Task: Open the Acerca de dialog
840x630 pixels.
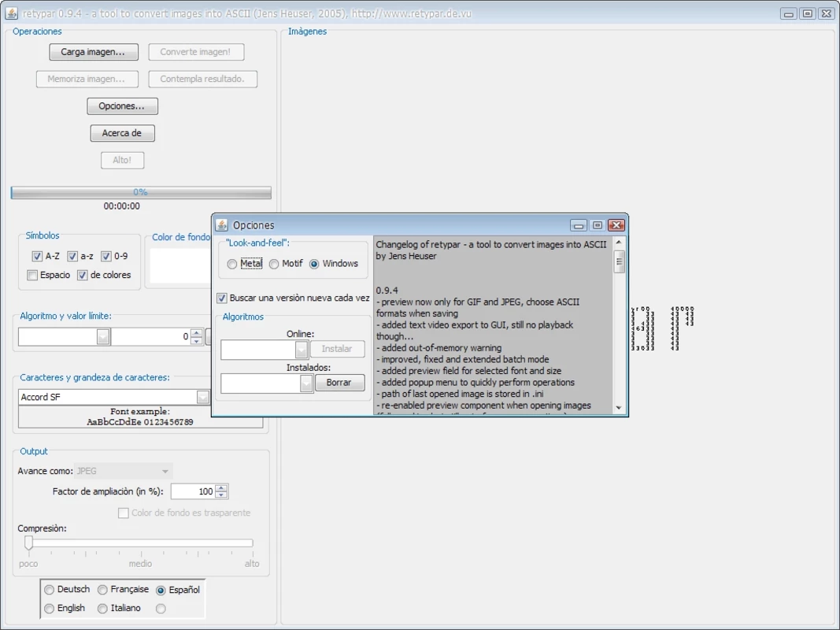Action: pyautogui.click(x=122, y=133)
